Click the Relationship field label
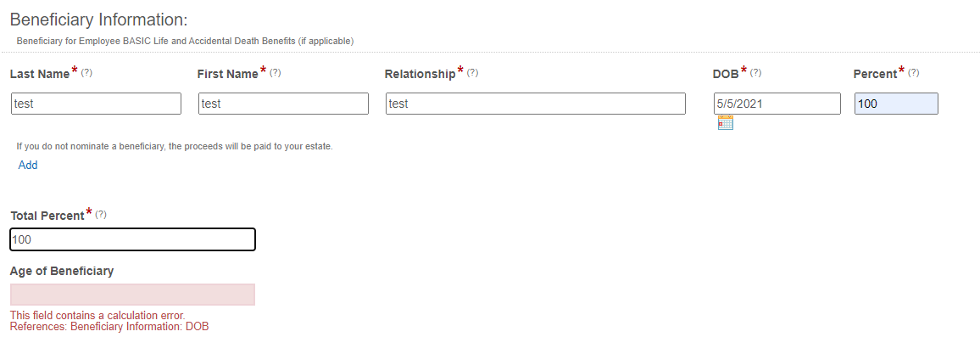980x354 pixels. click(420, 74)
